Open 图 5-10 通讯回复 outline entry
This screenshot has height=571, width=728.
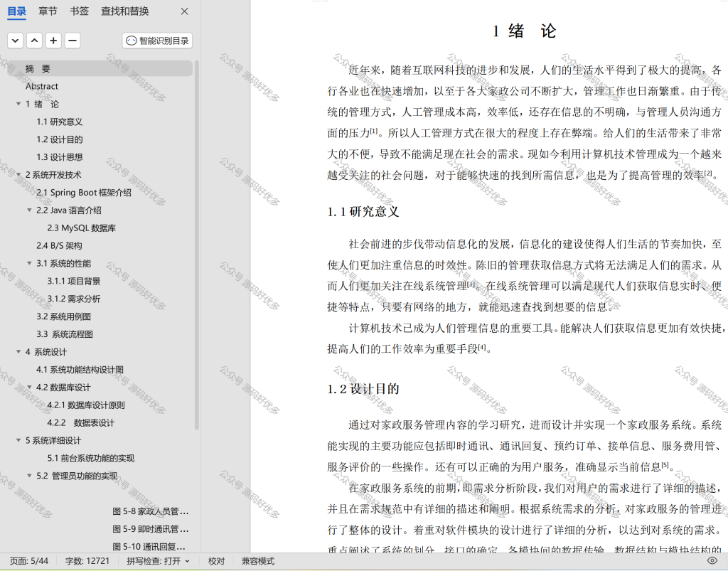pos(149,546)
